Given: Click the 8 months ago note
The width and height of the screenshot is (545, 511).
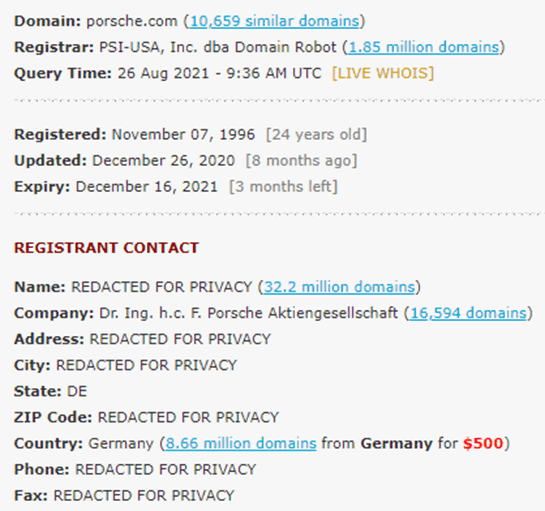Looking at the screenshot, I should click(x=301, y=161).
